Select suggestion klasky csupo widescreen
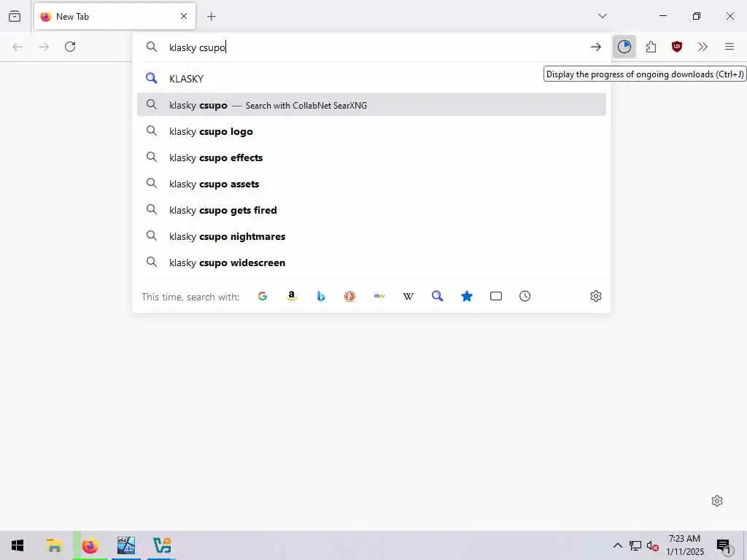Screen dimensions: 747x560 coord(371,262)
